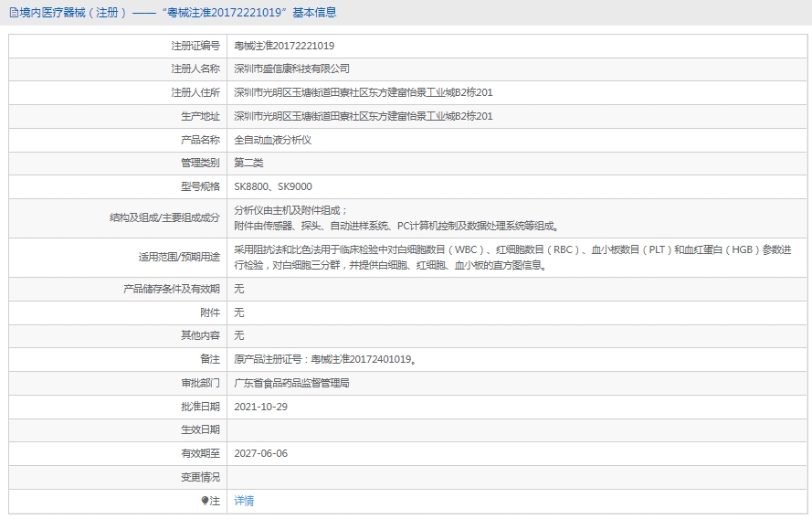Select approving department 广东省食品药品监督管理局
Image resolution: width=812 pixels, height=519 pixels.
[291, 383]
